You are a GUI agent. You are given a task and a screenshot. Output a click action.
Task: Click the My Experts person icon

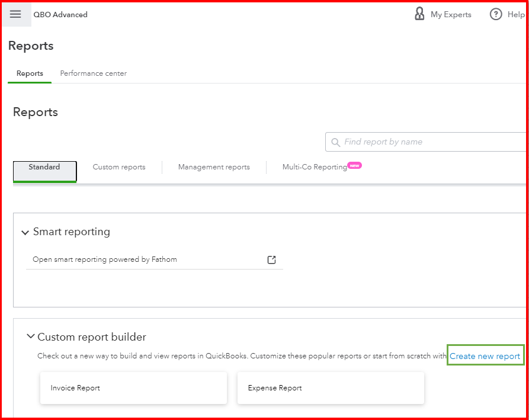421,14
